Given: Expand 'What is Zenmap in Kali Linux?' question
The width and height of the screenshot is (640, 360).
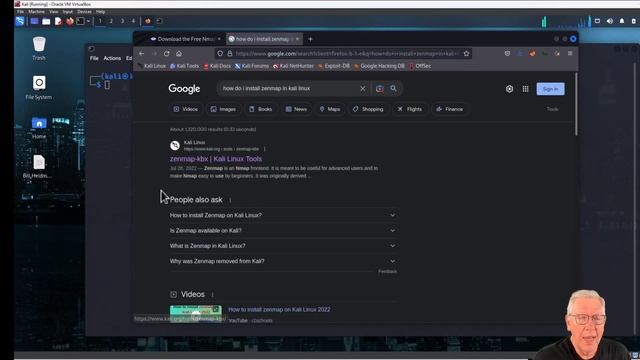Looking at the screenshot, I should pyautogui.click(x=283, y=246).
